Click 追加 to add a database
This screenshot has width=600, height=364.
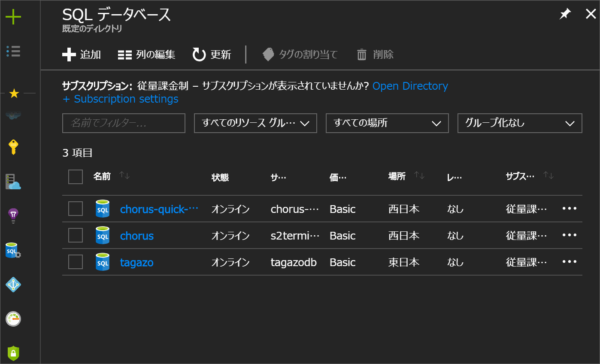tap(82, 55)
